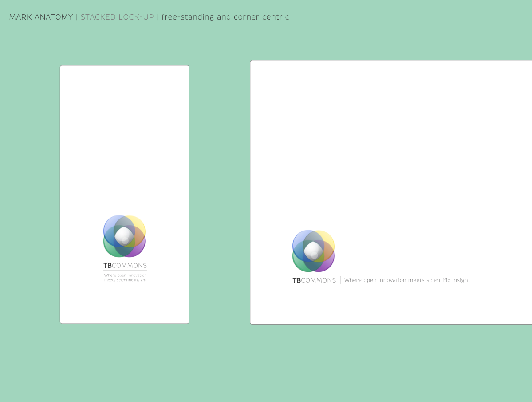Click the white center of the portrait card logo
Viewport: 532px width, 402px height.
(x=124, y=236)
